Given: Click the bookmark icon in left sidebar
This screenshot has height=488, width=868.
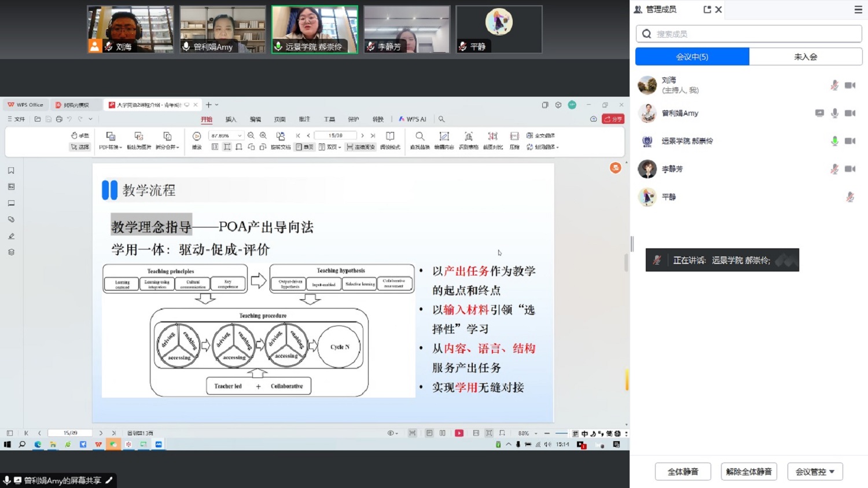Looking at the screenshot, I should click(x=11, y=171).
